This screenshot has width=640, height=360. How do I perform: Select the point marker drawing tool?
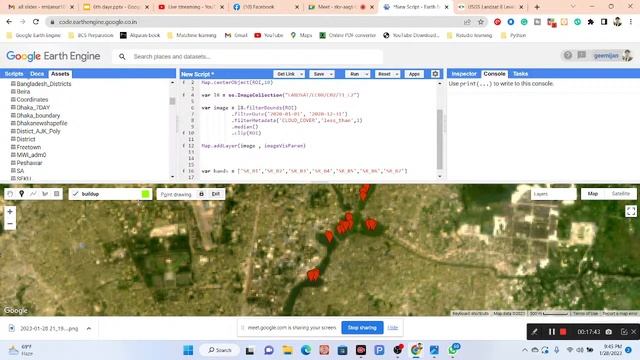click(x=22, y=194)
